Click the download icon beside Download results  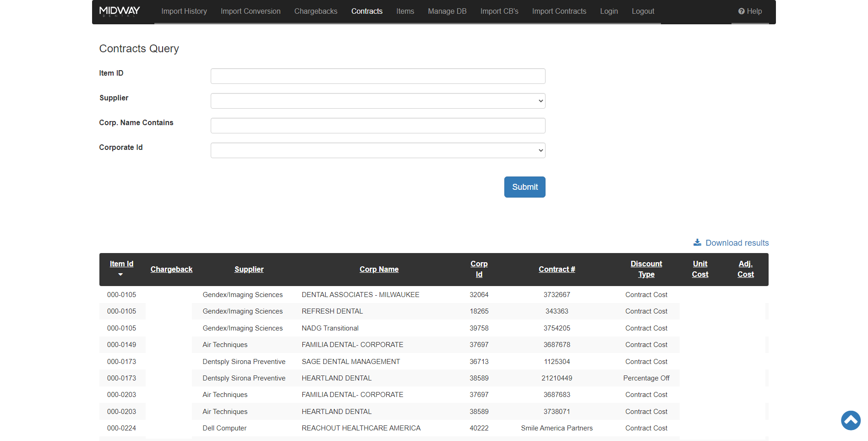point(697,243)
